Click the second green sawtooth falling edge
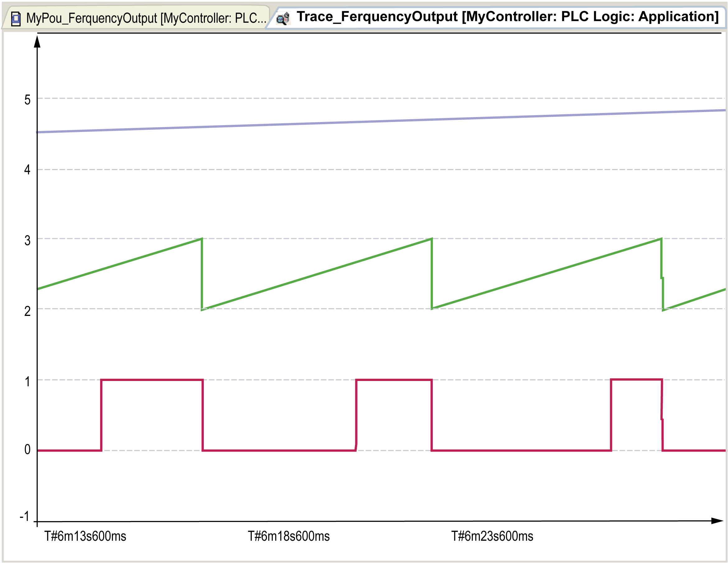728x564 pixels. click(x=432, y=274)
